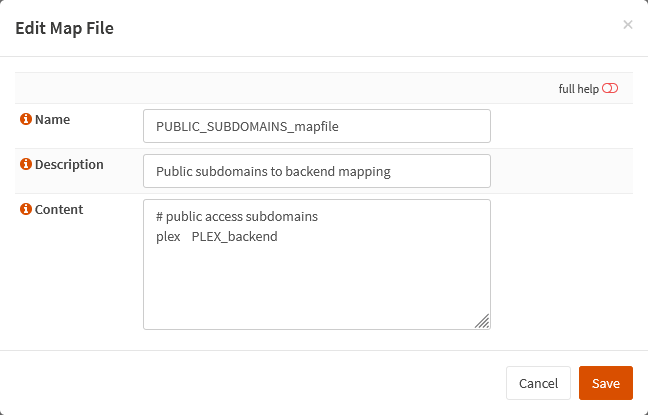Click the info icon beside Name
The image size is (648, 415).
pos(26,119)
